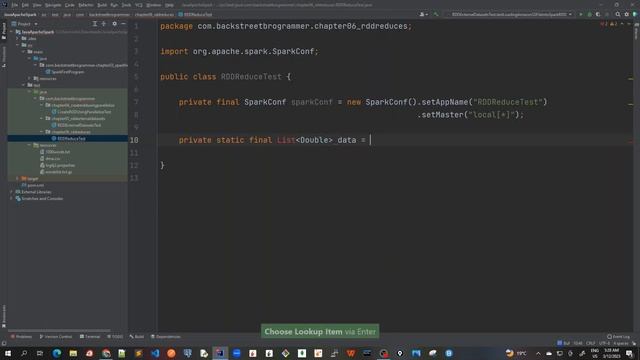Hide the Project tool window
Screen dimensions: 640x360
[123, 24]
